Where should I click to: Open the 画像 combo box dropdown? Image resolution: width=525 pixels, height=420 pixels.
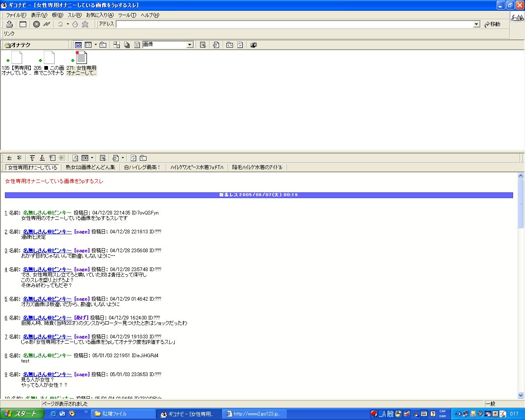point(189,45)
